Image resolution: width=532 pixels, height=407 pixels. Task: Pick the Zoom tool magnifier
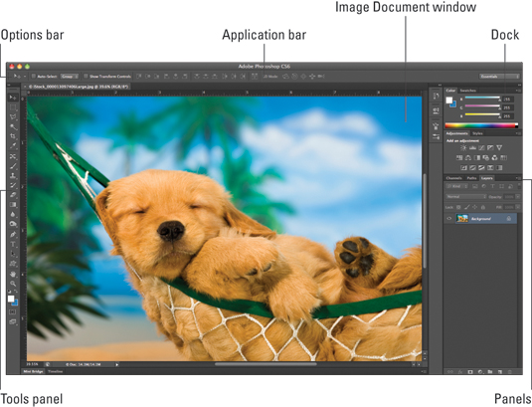tap(13, 284)
